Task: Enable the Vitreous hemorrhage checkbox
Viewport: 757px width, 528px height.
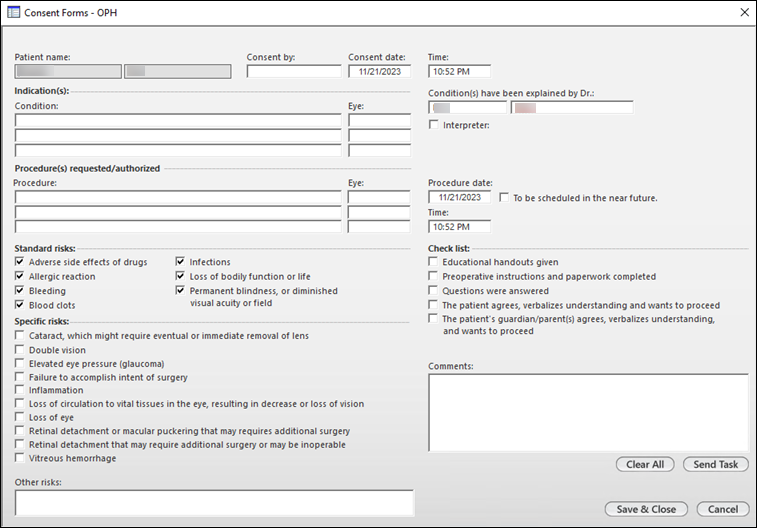Action: (x=19, y=458)
